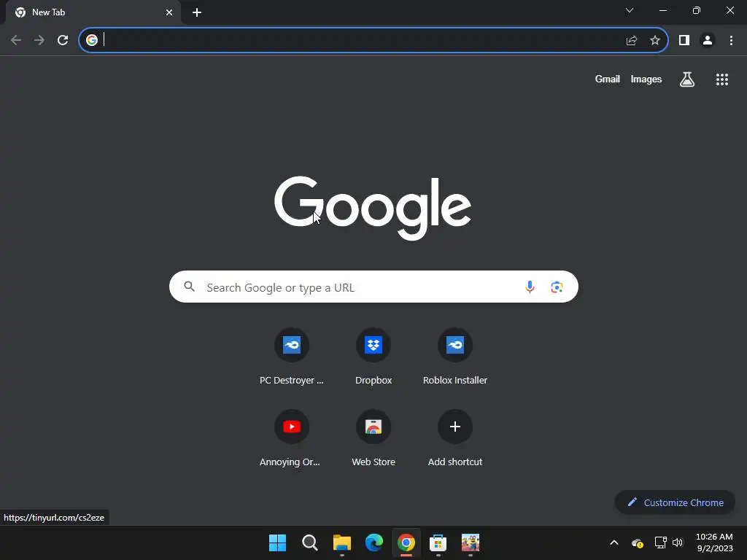Image resolution: width=747 pixels, height=560 pixels.
Task: Search by image with Google Lens
Action: coord(557,287)
